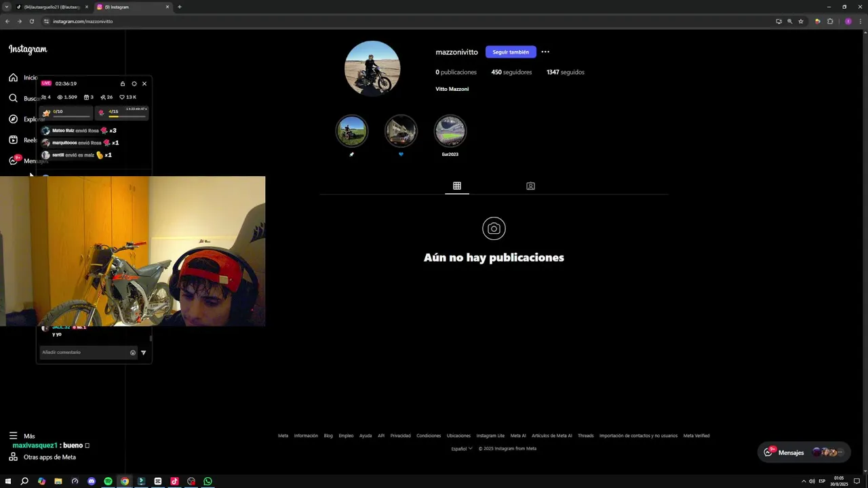Open the Windows Start menu
Image resolution: width=868 pixels, height=488 pixels.
(x=8, y=481)
